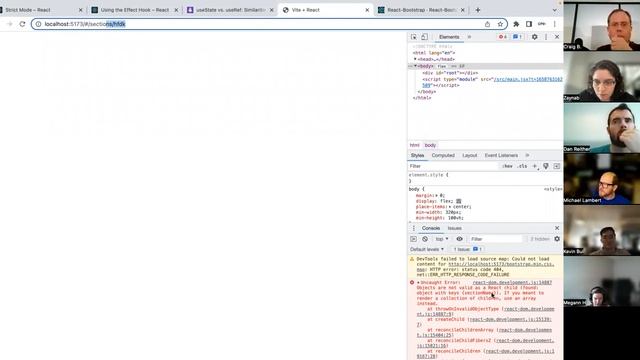The height and width of the screenshot is (360, 640).
Task: Select the Console drawer tab
Action: [431, 228]
